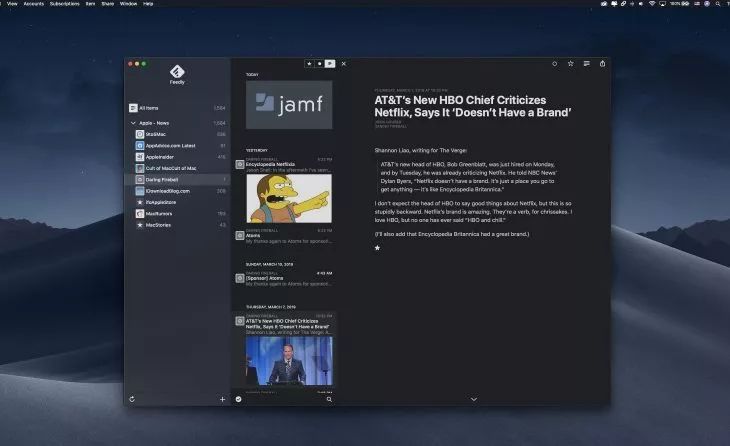
Task: Open the Share menu
Action: pyautogui.click(x=108, y=3)
